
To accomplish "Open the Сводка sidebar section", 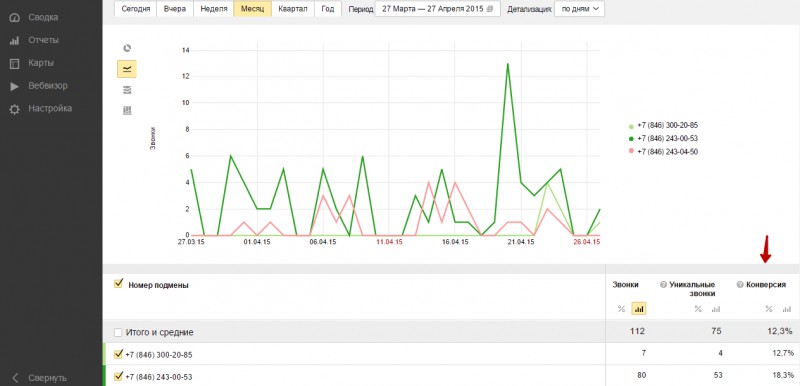I will pyautogui.click(x=43, y=17).
